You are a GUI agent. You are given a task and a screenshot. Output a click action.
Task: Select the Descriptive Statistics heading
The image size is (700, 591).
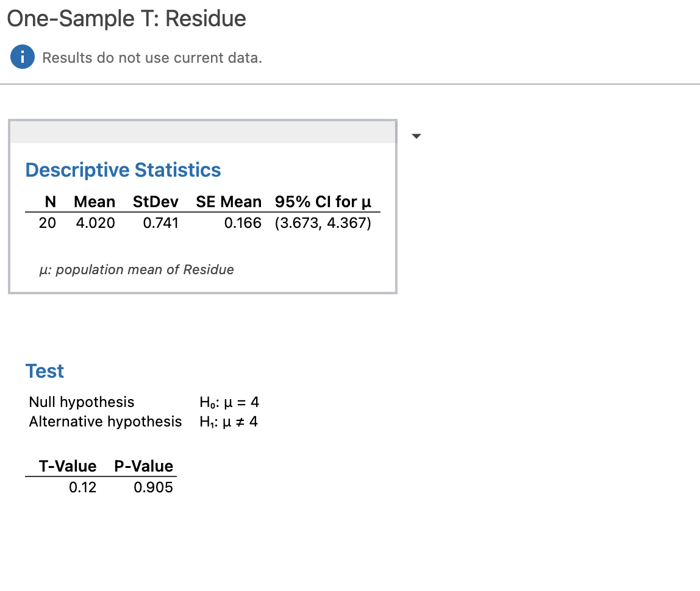point(123,170)
